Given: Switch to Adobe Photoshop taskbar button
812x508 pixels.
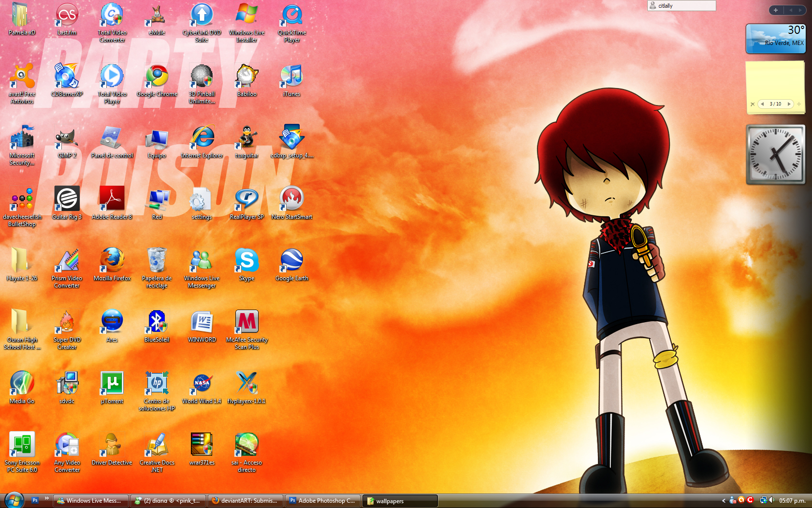Looking at the screenshot, I should (323, 501).
